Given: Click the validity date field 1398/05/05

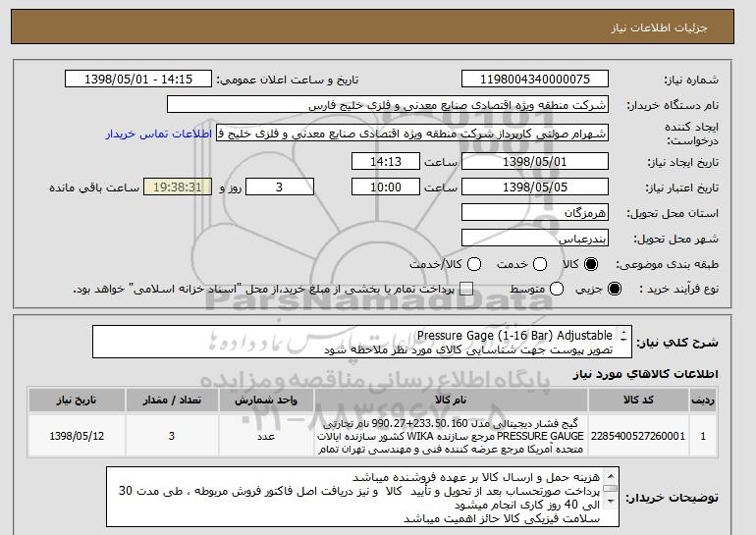Looking at the screenshot, I should pyautogui.click(x=535, y=187).
